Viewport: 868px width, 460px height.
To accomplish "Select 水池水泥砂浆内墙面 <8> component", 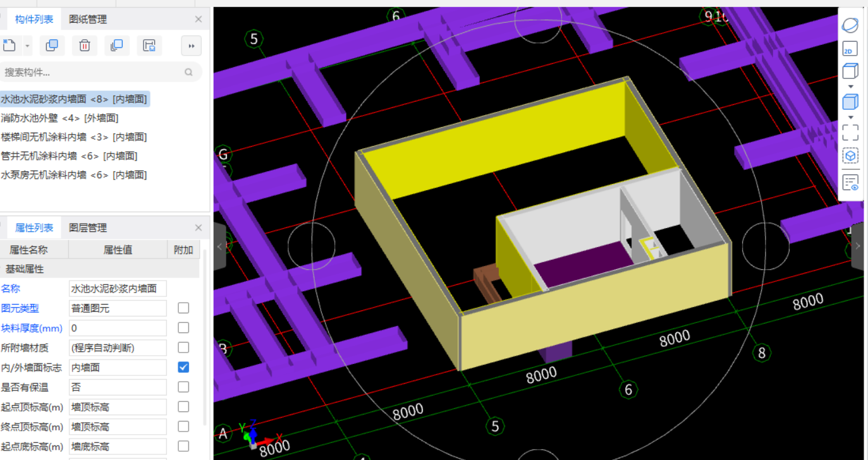I will [74, 99].
